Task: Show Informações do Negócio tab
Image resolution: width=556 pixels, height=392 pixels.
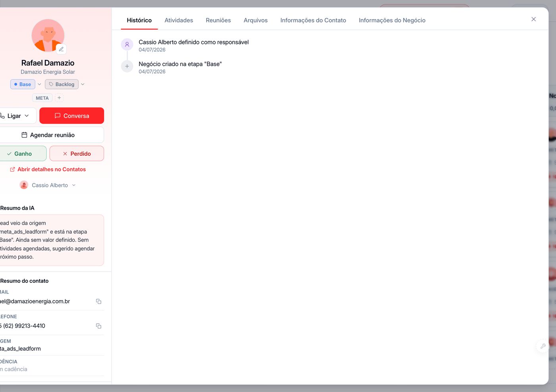Action: tap(392, 20)
